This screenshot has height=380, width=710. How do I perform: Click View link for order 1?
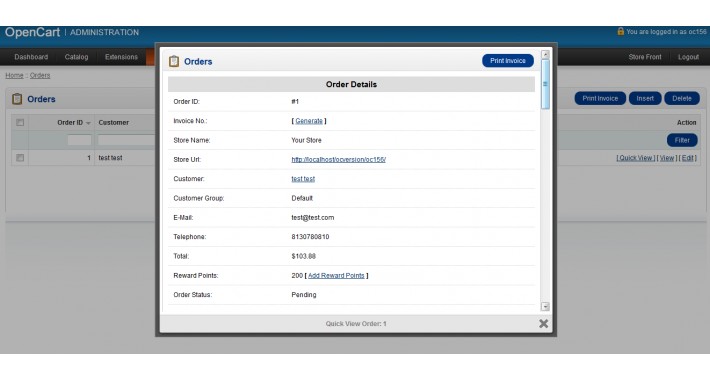pos(667,158)
